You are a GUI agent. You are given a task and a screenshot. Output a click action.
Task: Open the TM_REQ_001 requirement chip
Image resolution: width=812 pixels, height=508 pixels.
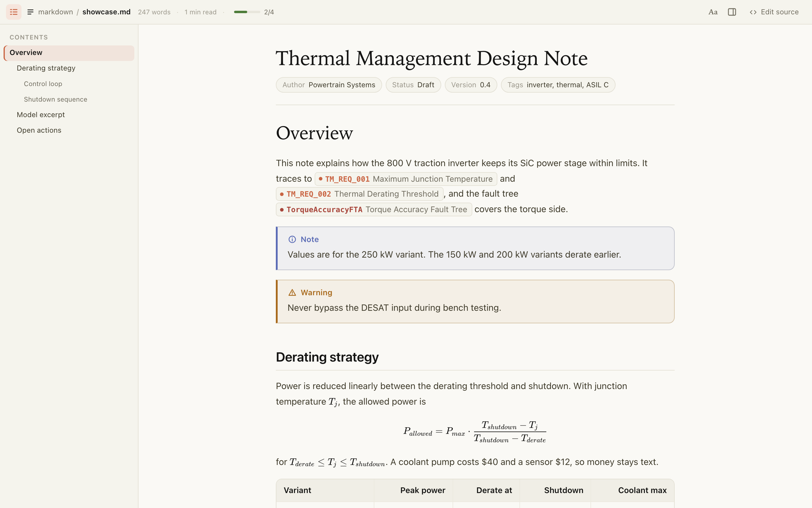pyautogui.click(x=406, y=179)
